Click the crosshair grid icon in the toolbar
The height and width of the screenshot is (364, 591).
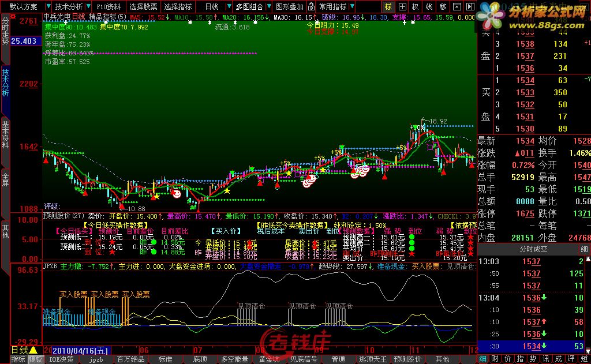point(402,6)
